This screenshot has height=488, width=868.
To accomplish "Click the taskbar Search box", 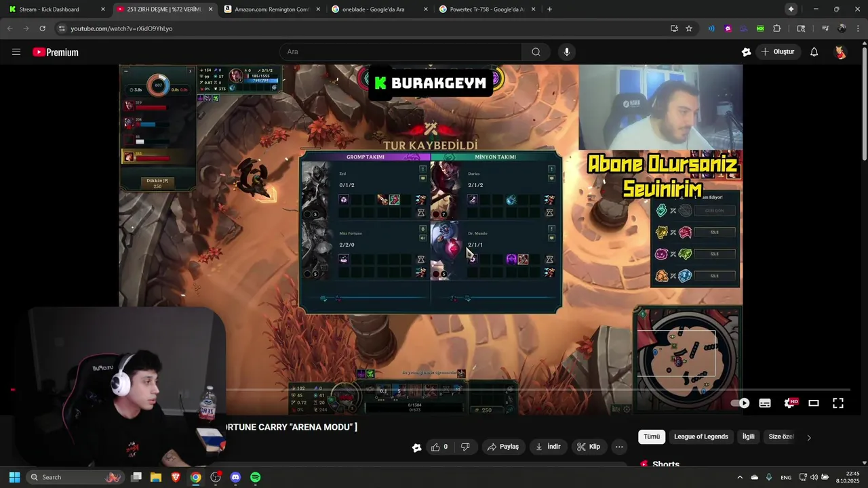I will (x=75, y=477).
